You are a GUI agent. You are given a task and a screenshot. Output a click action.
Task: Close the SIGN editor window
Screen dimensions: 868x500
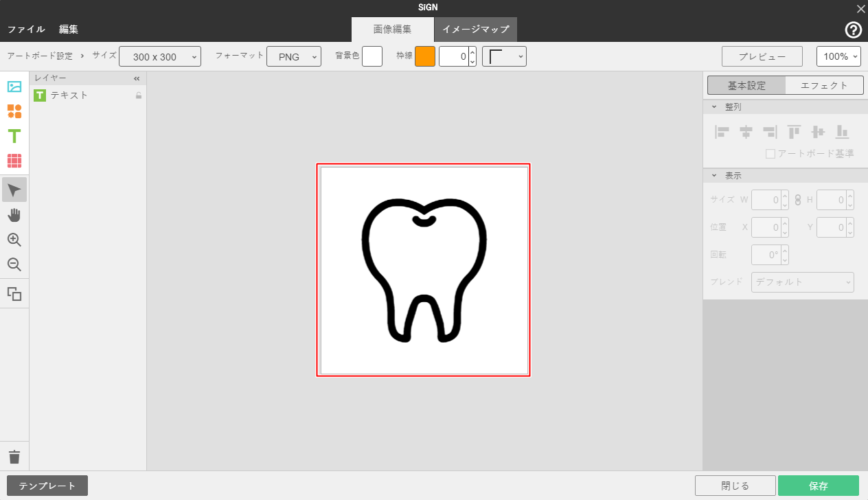860,8
